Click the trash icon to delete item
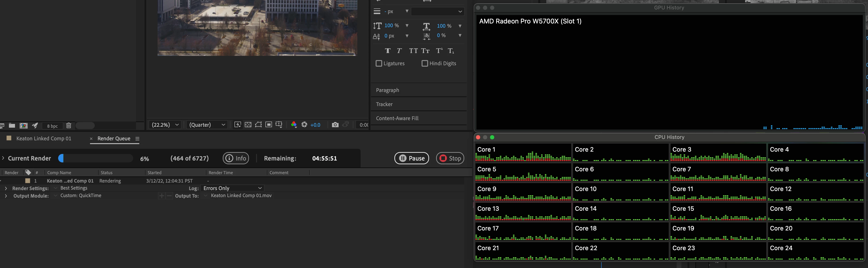This screenshot has height=268, width=868. click(x=69, y=126)
